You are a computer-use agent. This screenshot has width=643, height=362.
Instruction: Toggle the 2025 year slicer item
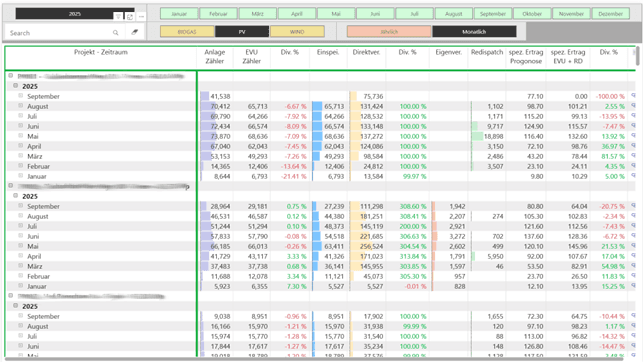75,14
